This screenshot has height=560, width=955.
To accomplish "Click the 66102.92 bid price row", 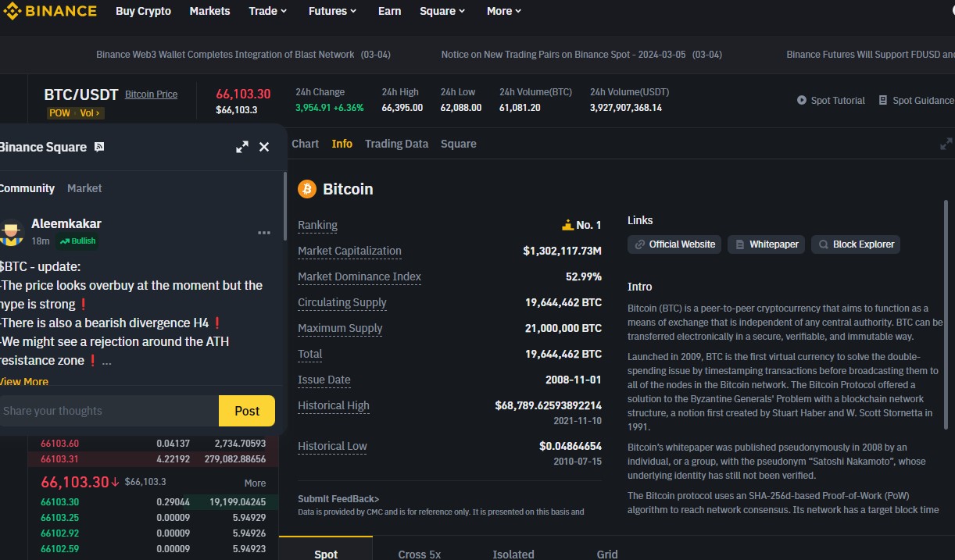I will click(x=153, y=533).
